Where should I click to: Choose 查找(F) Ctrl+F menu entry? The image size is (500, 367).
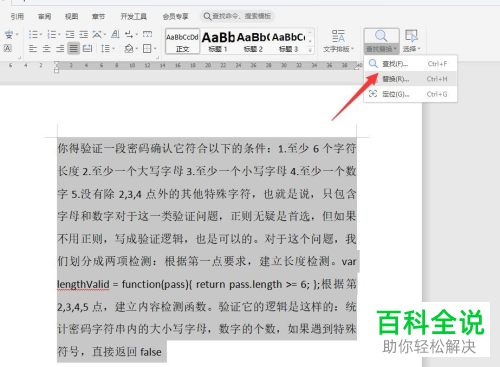[410, 64]
